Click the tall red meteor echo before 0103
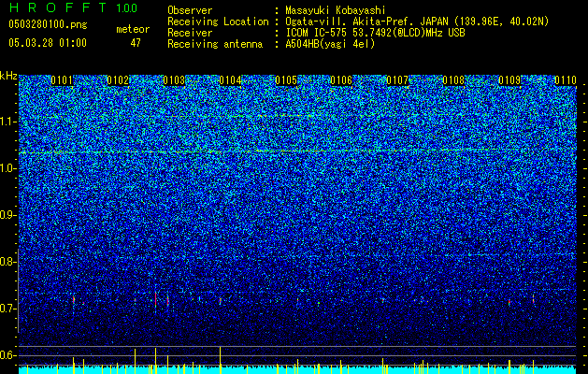 click(155, 300)
